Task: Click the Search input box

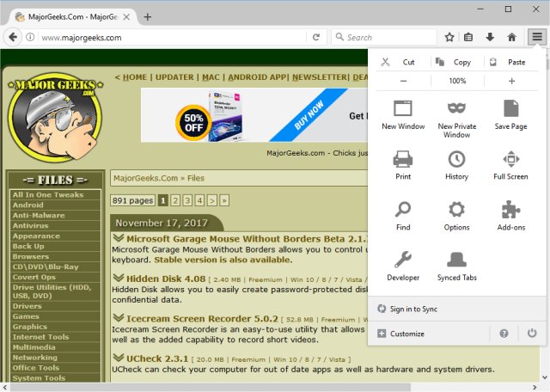Action: 384,37
